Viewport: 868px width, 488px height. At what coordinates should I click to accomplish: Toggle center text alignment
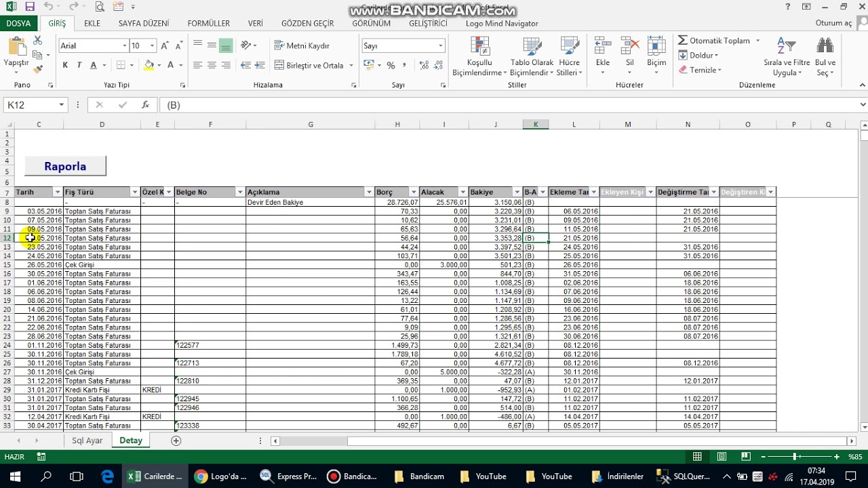pos(212,65)
